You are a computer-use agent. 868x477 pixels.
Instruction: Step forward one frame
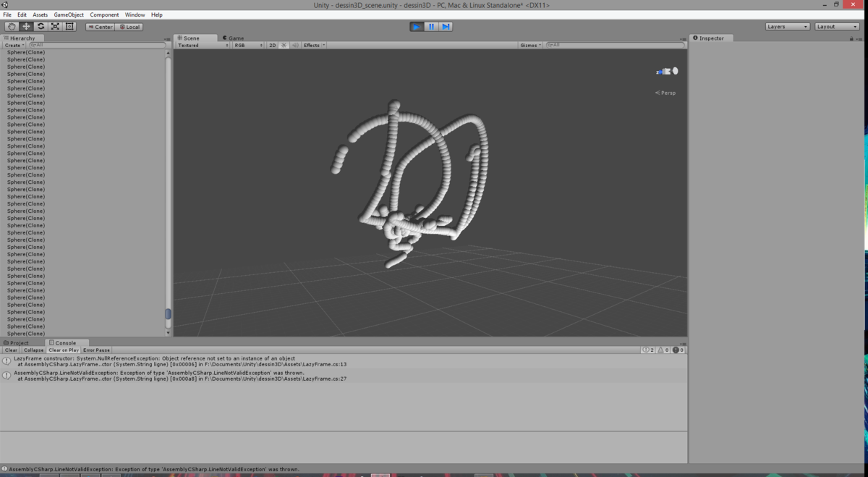[x=446, y=27]
